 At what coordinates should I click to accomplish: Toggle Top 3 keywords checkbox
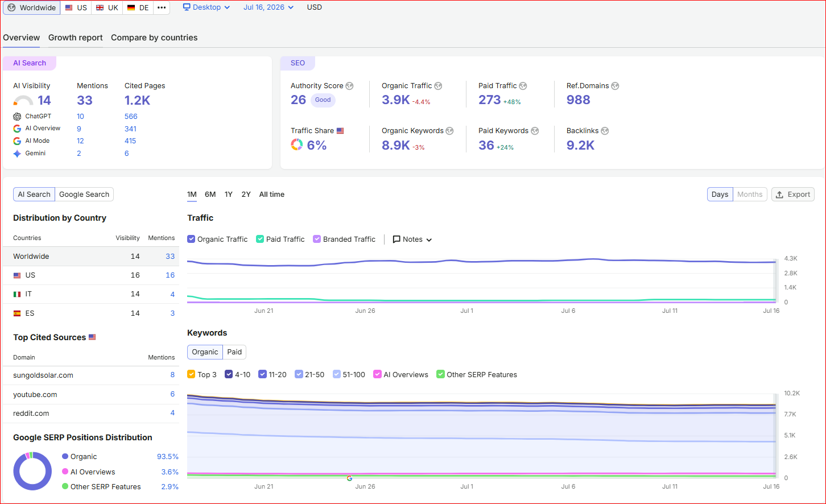(x=191, y=374)
